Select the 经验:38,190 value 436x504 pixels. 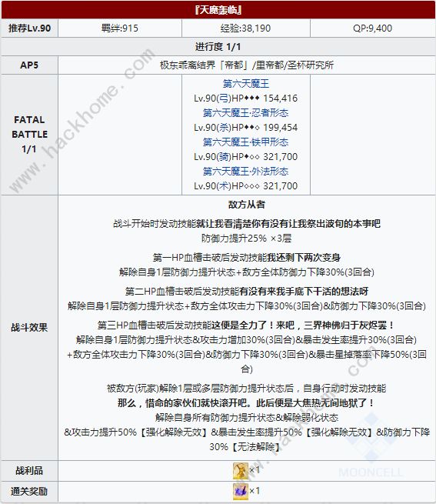pyautogui.click(x=246, y=28)
